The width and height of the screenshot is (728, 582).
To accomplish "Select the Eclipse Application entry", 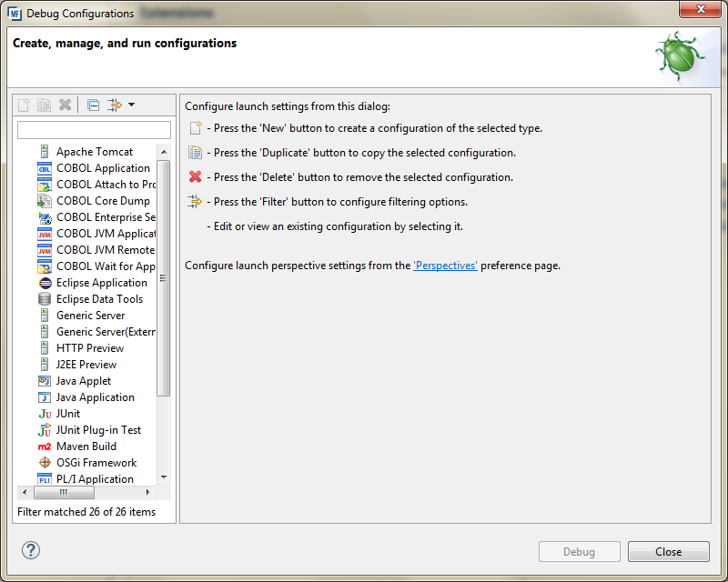I will (x=100, y=282).
